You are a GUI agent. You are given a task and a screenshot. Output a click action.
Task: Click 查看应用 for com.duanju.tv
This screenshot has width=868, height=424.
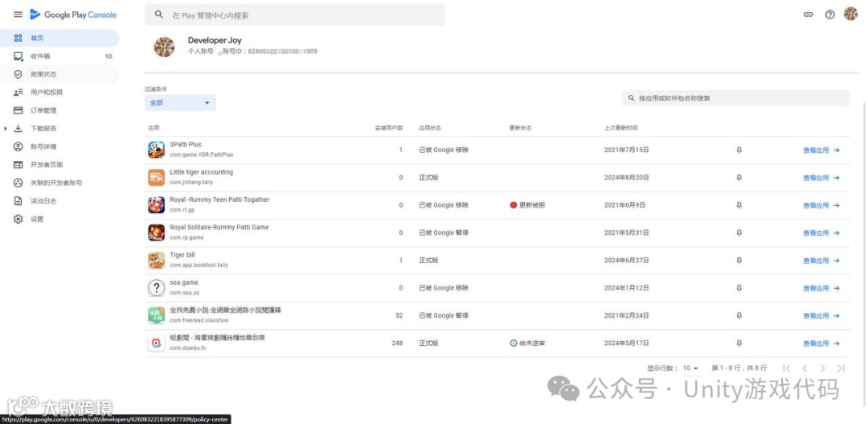(x=821, y=343)
